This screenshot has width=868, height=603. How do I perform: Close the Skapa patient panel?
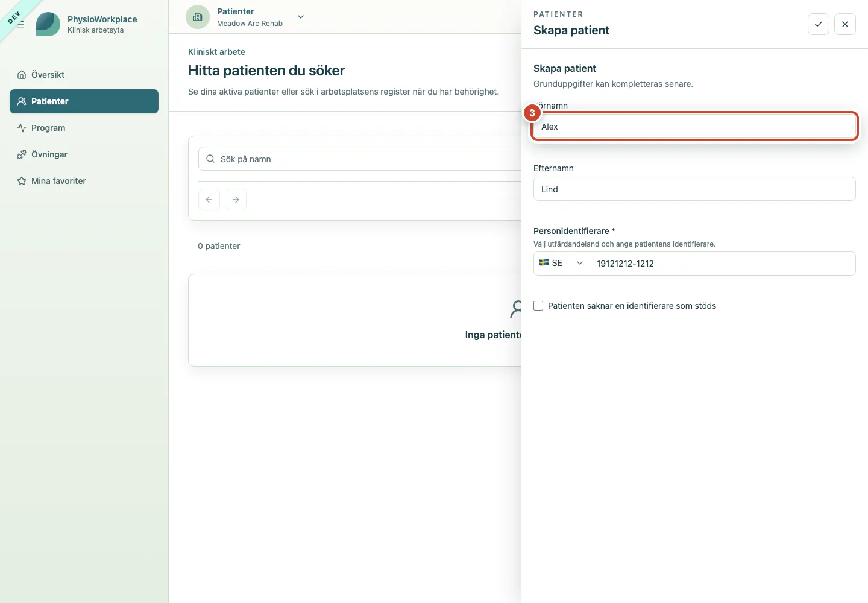tap(845, 24)
